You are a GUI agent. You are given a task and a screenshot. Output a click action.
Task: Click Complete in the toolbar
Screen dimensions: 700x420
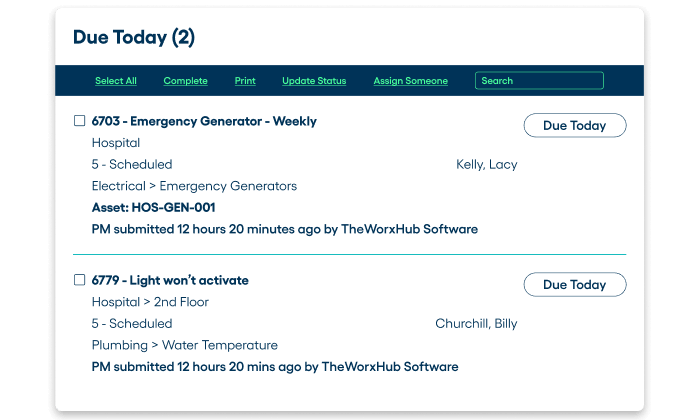185,81
